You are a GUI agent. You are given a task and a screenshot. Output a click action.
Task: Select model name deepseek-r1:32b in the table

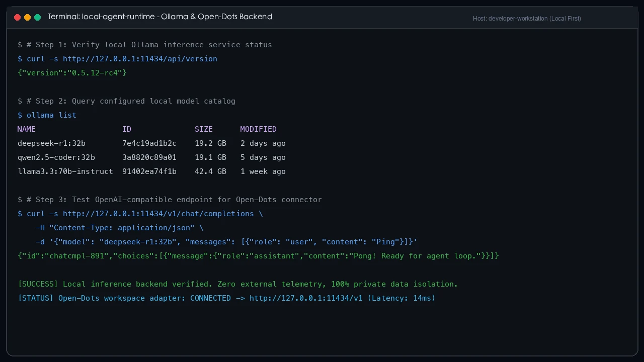[x=52, y=143]
